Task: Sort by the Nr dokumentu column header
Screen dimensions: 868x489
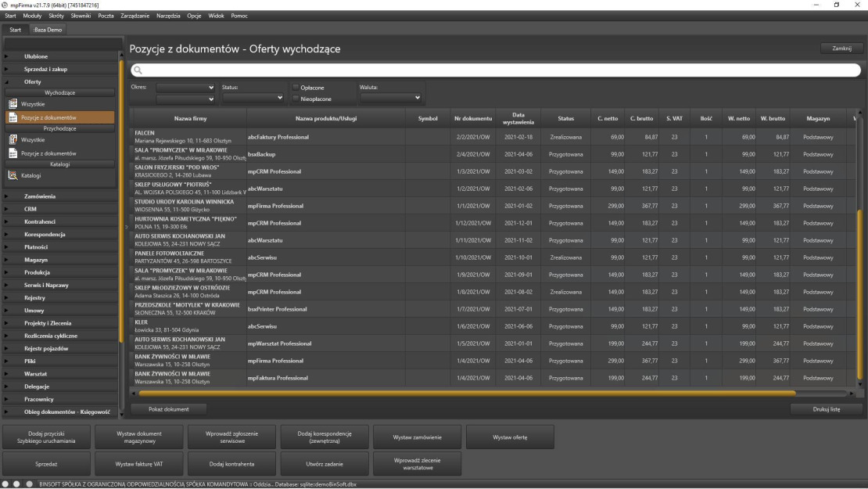Action: (x=473, y=118)
